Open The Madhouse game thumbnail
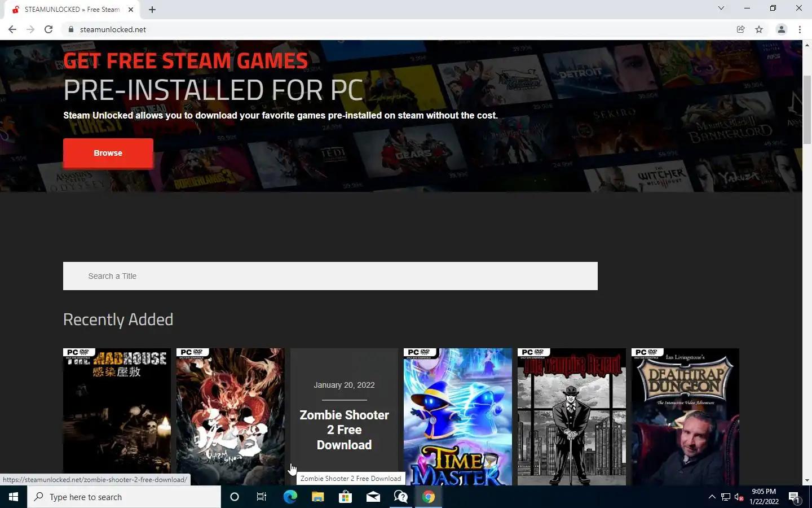The image size is (812, 508). click(117, 417)
